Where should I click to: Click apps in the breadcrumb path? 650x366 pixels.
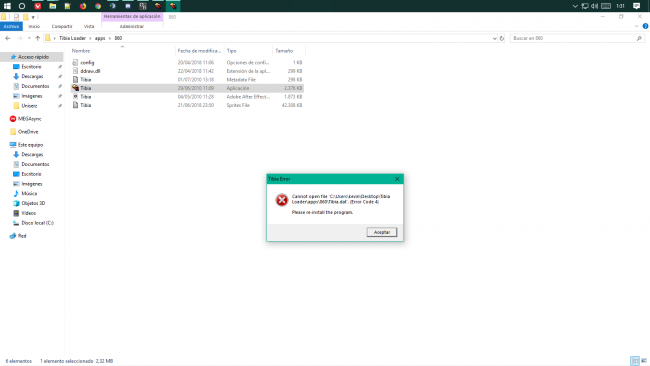click(x=100, y=38)
